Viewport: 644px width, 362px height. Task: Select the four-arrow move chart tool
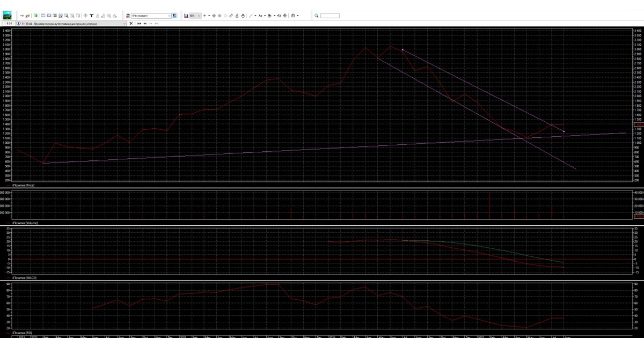click(x=214, y=16)
